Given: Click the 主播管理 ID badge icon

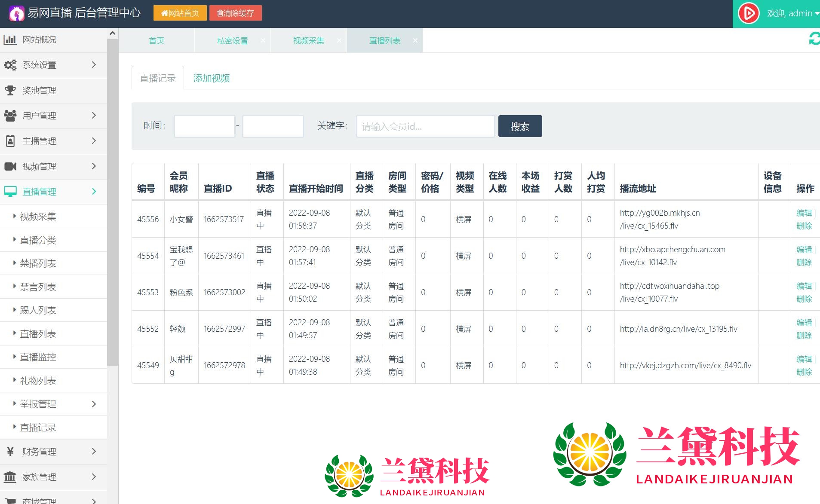Looking at the screenshot, I should coord(10,141).
